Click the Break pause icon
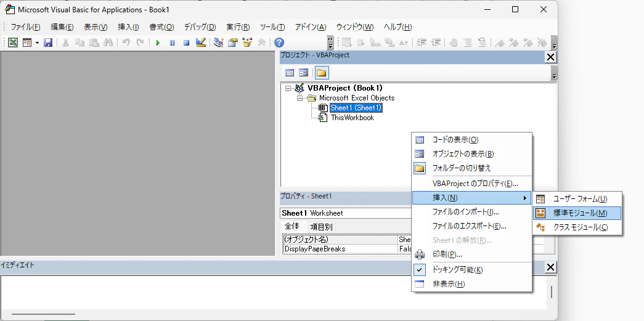The image size is (644, 321). (x=172, y=43)
